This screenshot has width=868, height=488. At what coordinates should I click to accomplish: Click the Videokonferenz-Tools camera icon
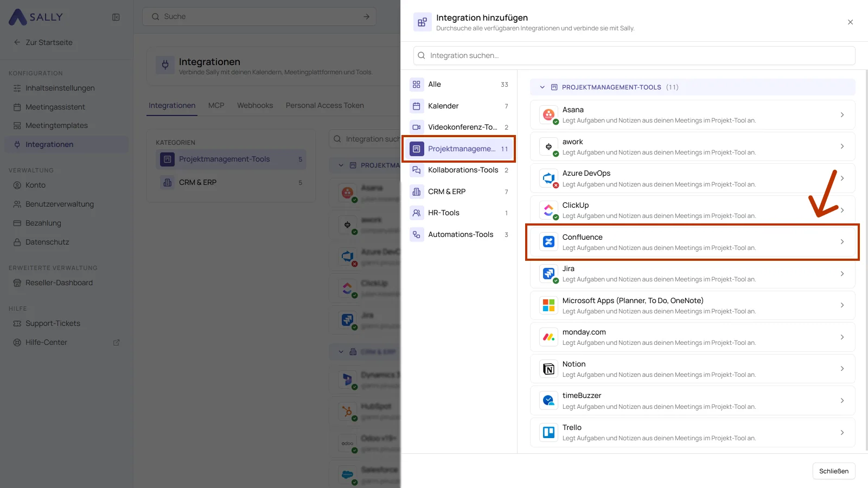tap(417, 127)
